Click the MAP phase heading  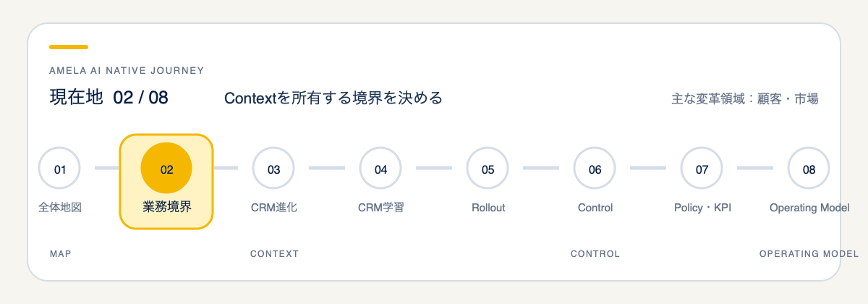(x=60, y=254)
